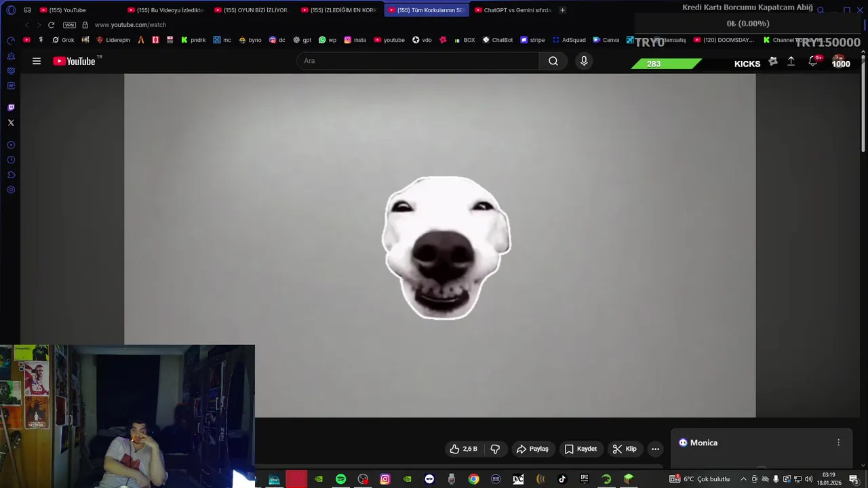The image size is (868, 488).
Task: Click Klip button
Action: pos(625,449)
